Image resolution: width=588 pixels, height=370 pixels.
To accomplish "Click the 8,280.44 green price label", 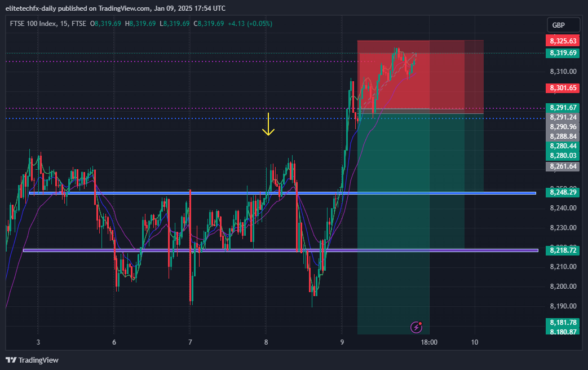I will 563,146.
